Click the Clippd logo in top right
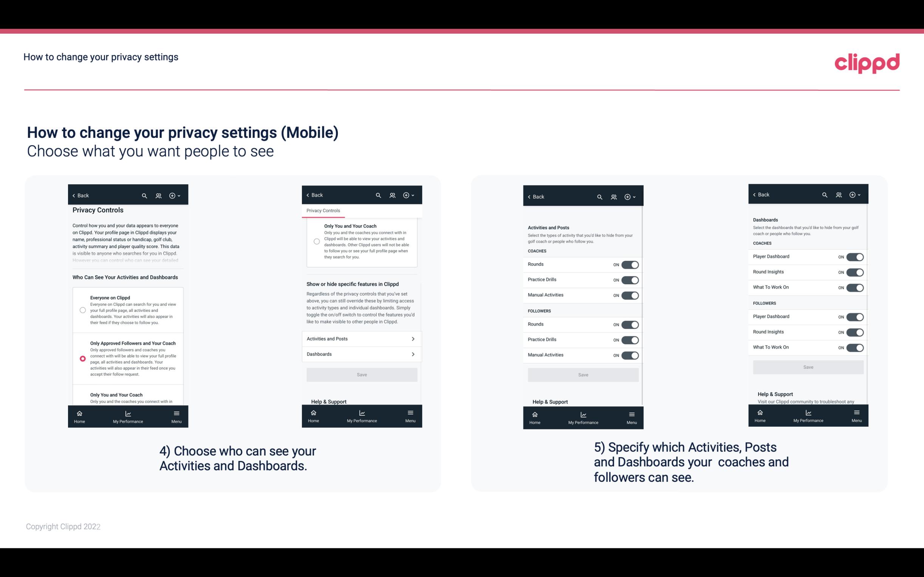Viewport: 924px width, 577px height. point(867,61)
